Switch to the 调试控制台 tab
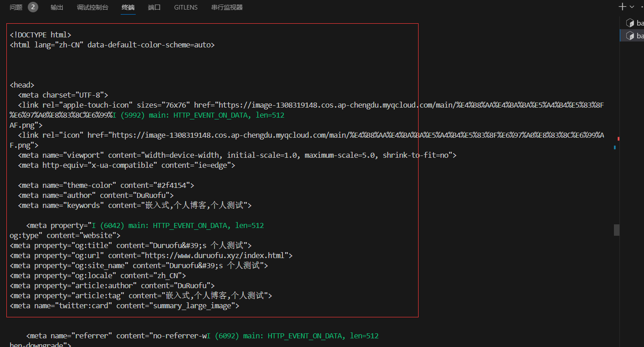The image size is (644, 347). click(92, 7)
